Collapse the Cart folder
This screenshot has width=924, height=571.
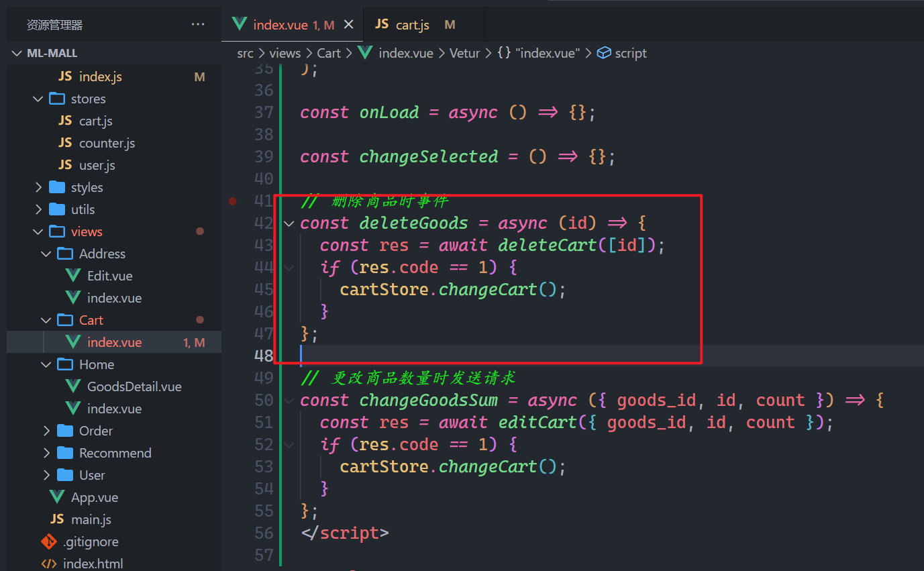click(46, 320)
